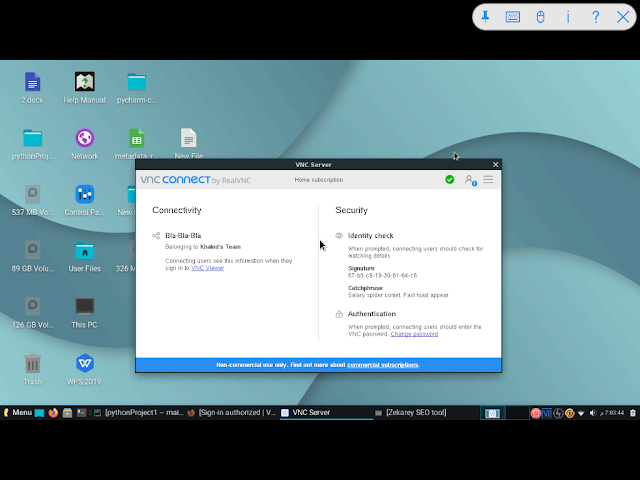The width and height of the screenshot is (640, 480).
Task: Show connection info via the 'i' icon
Action: pos(568,17)
